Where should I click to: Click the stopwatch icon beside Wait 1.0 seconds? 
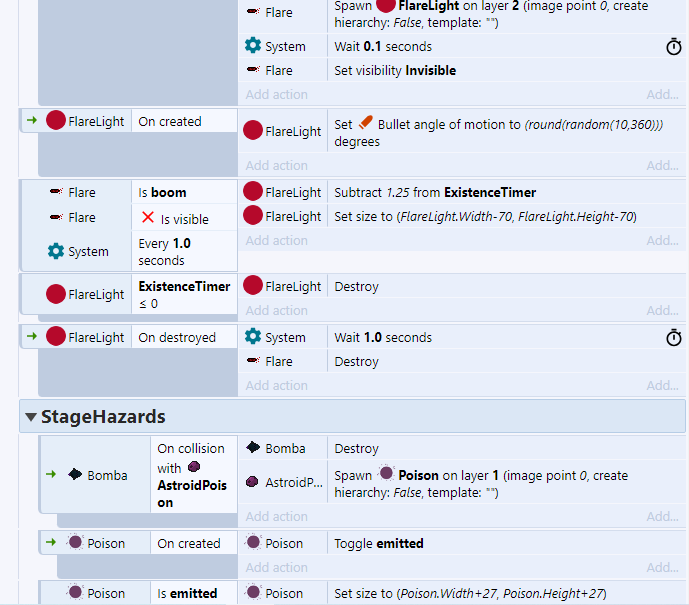(x=674, y=338)
